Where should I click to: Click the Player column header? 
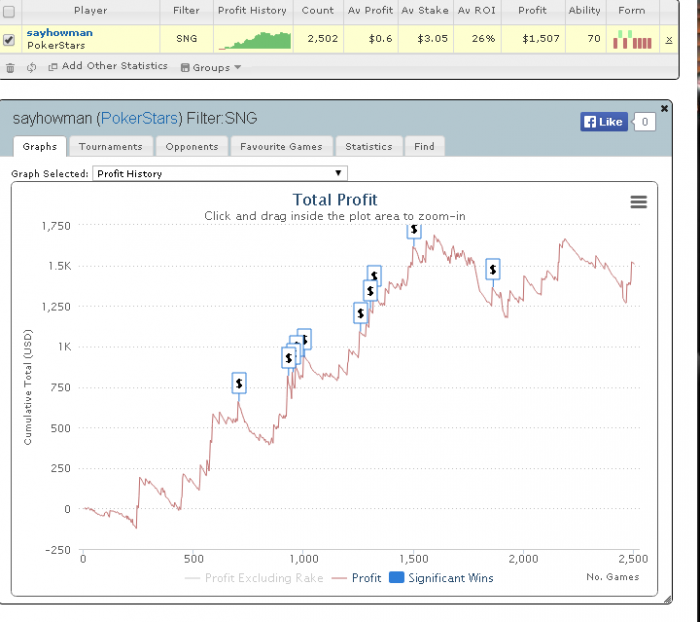[91, 11]
